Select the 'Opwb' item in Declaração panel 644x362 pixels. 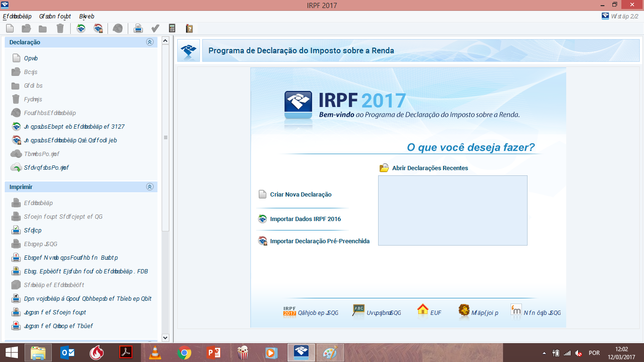coord(31,58)
